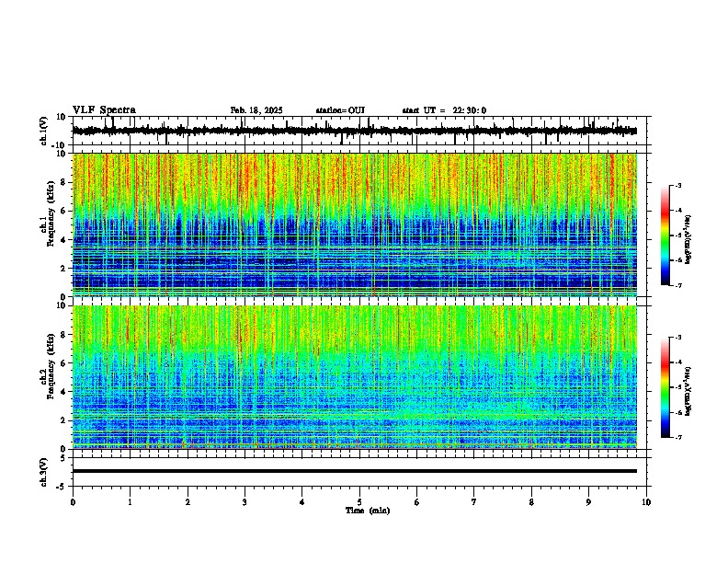Click inside the ch.1 spectrogram panel
Image resolution: width=728 pixels, height=563 pixels.
(355, 224)
